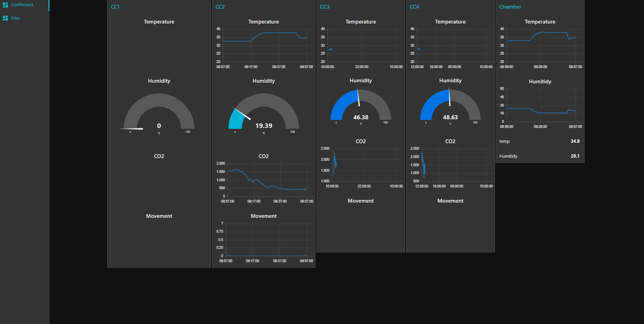Click the CC2 CO2 line chart
This screenshot has width=644, height=324.
coord(266,180)
